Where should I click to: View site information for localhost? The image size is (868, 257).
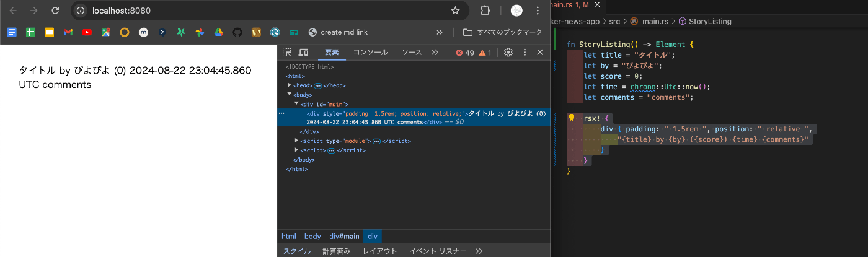(x=81, y=11)
